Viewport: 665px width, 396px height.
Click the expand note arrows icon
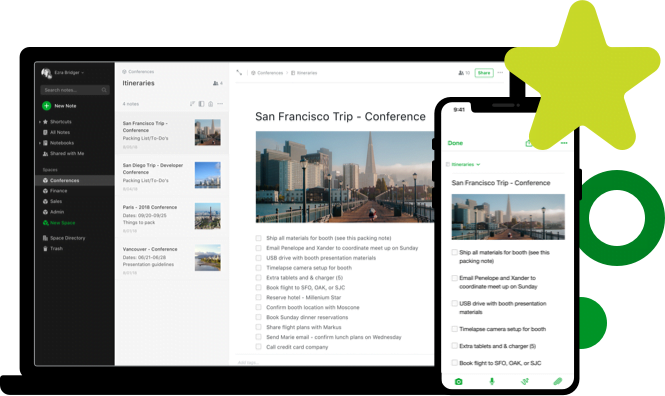(239, 73)
